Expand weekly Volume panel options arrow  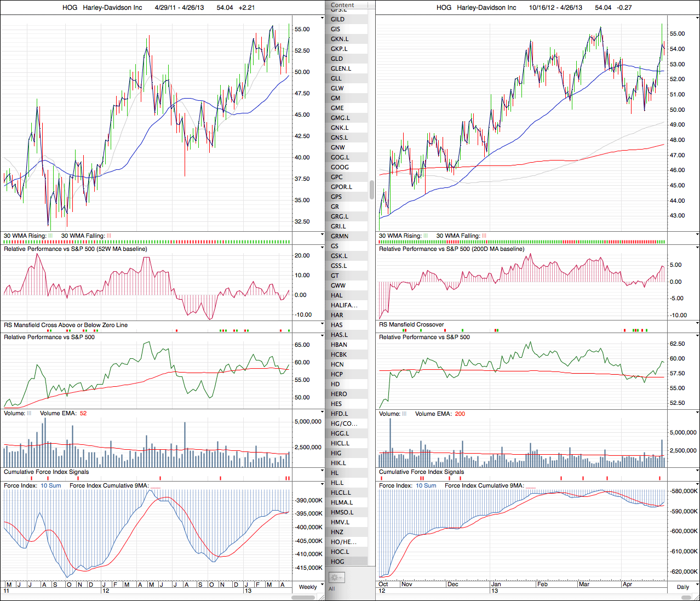322,414
